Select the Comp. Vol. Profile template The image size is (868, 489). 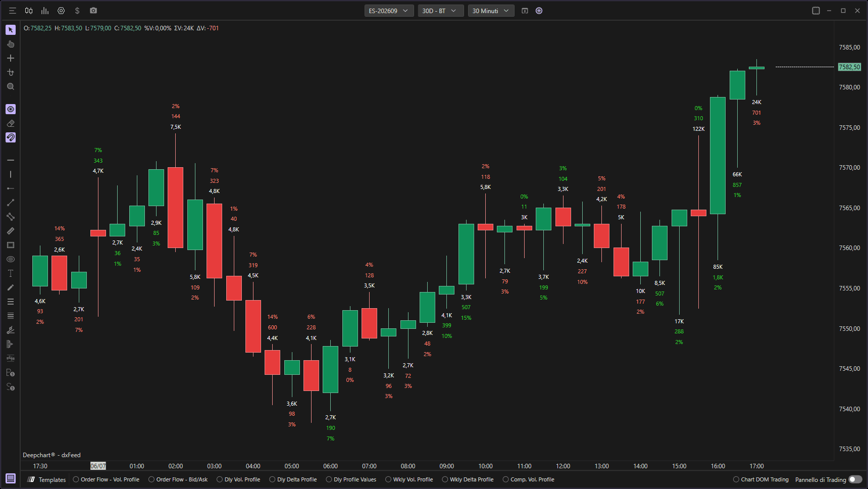(x=529, y=479)
